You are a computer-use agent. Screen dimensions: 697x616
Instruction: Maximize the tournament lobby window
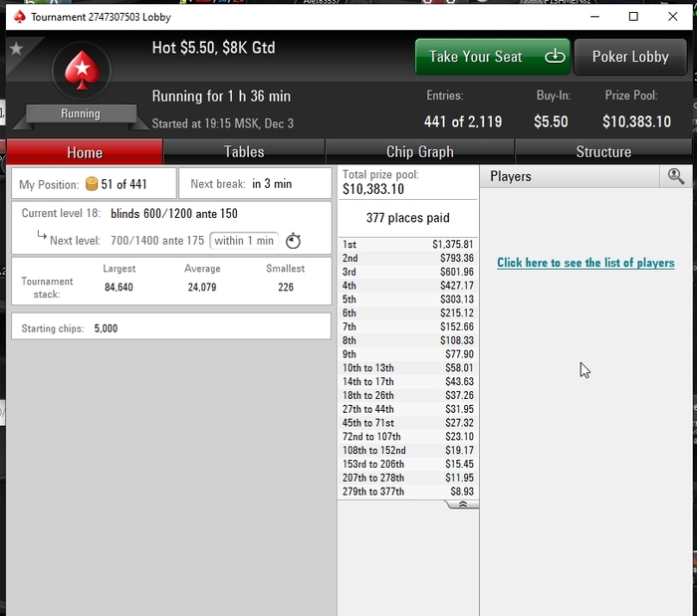coord(633,17)
